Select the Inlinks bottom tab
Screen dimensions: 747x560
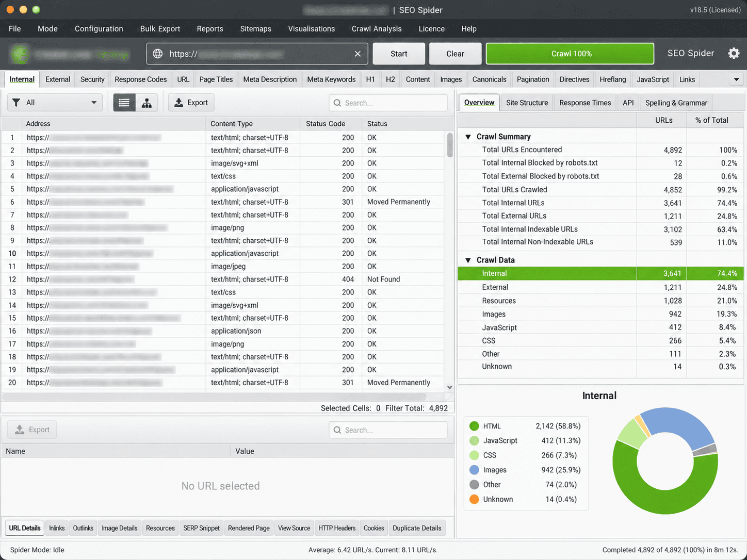[x=57, y=528]
